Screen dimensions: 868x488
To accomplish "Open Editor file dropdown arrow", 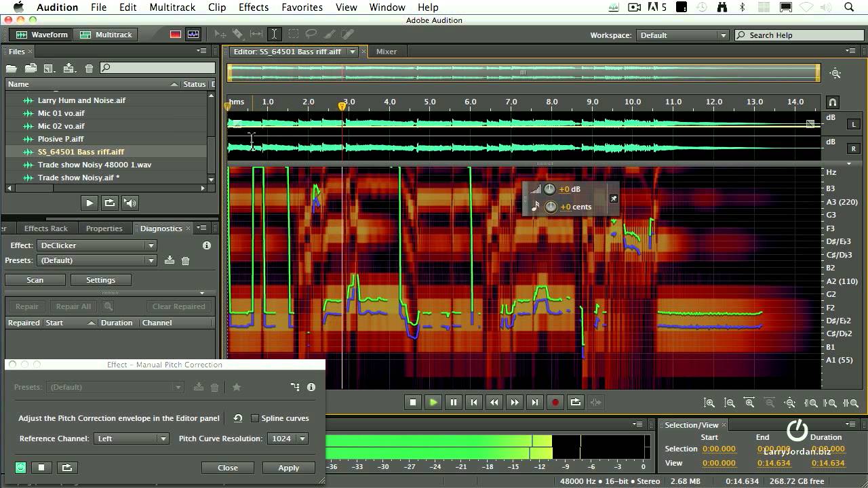I will pos(352,52).
